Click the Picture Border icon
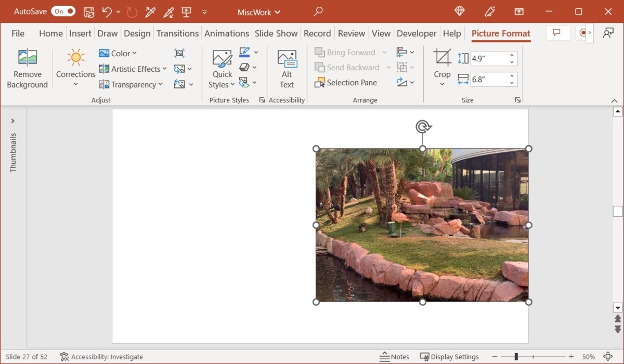The height and width of the screenshot is (364, 624). point(244,52)
